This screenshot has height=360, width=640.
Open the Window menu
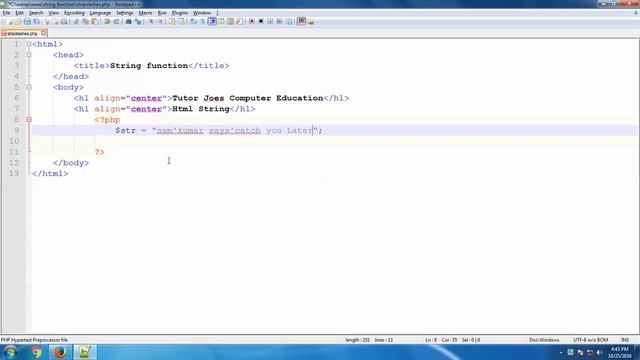point(202,13)
